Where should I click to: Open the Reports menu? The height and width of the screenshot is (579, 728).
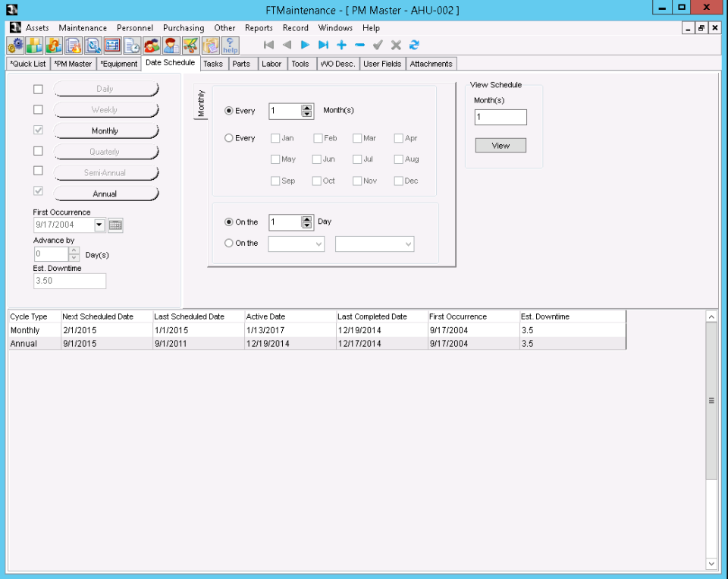click(259, 28)
